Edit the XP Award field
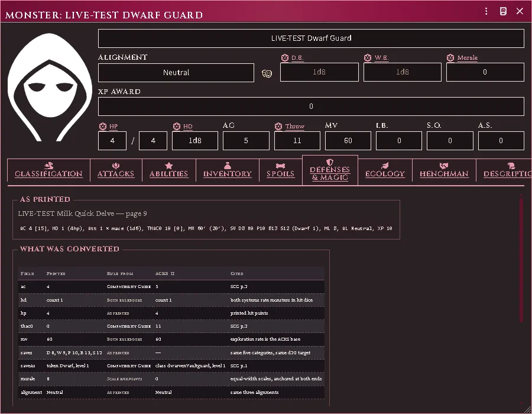This screenshot has width=532, height=414. click(x=311, y=106)
